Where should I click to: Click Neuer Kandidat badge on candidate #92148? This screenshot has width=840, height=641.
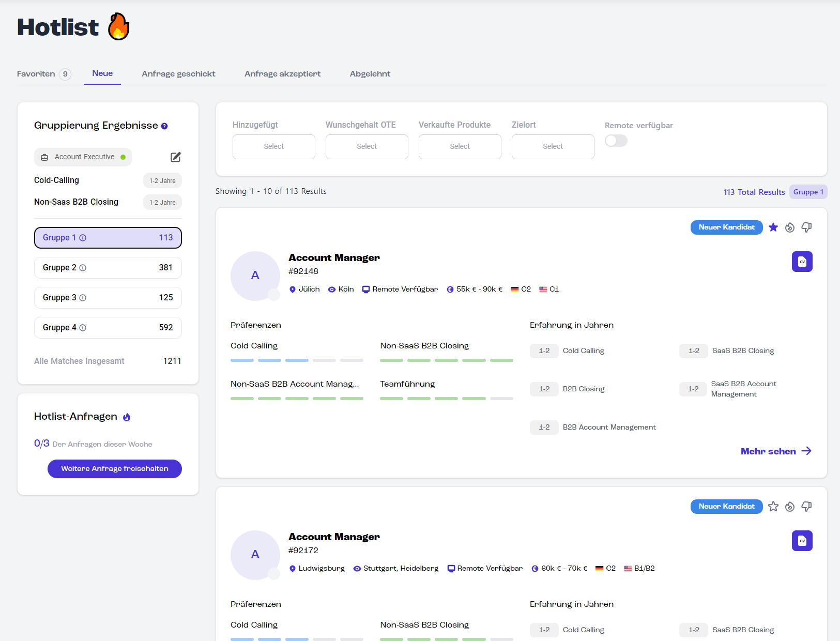coord(727,227)
